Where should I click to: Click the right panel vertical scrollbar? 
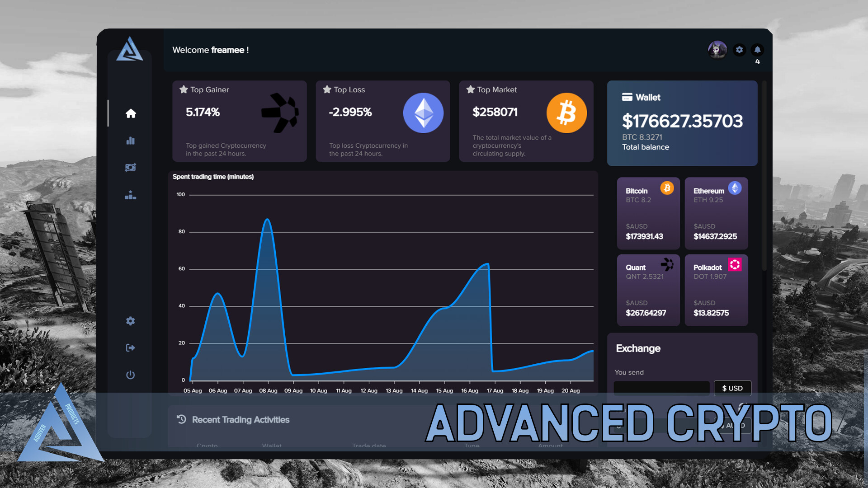click(764, 176)
